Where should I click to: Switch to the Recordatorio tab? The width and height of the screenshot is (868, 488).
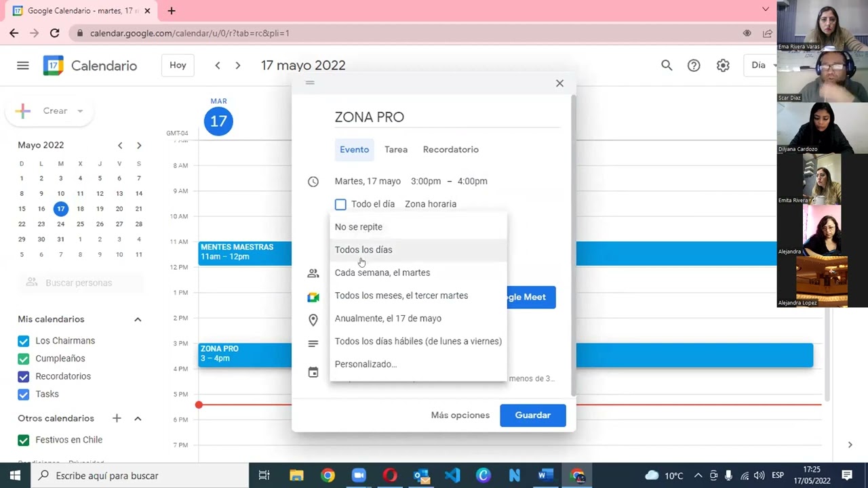tap(451, 150)
